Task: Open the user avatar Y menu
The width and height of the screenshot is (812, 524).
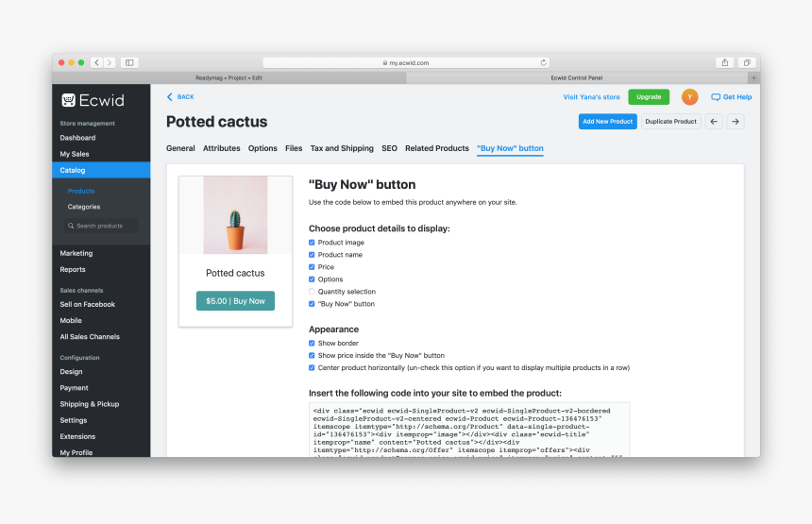Action: coord(690,97)
